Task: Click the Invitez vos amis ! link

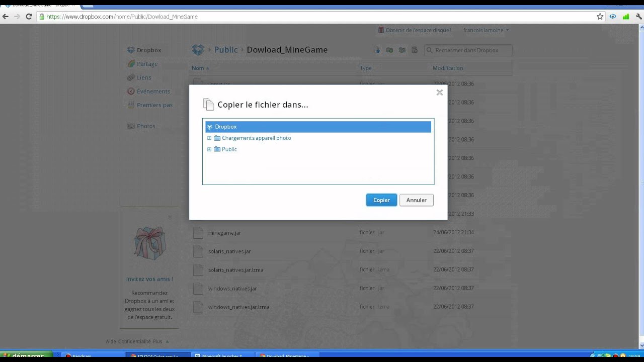Action: pos(149,279)
